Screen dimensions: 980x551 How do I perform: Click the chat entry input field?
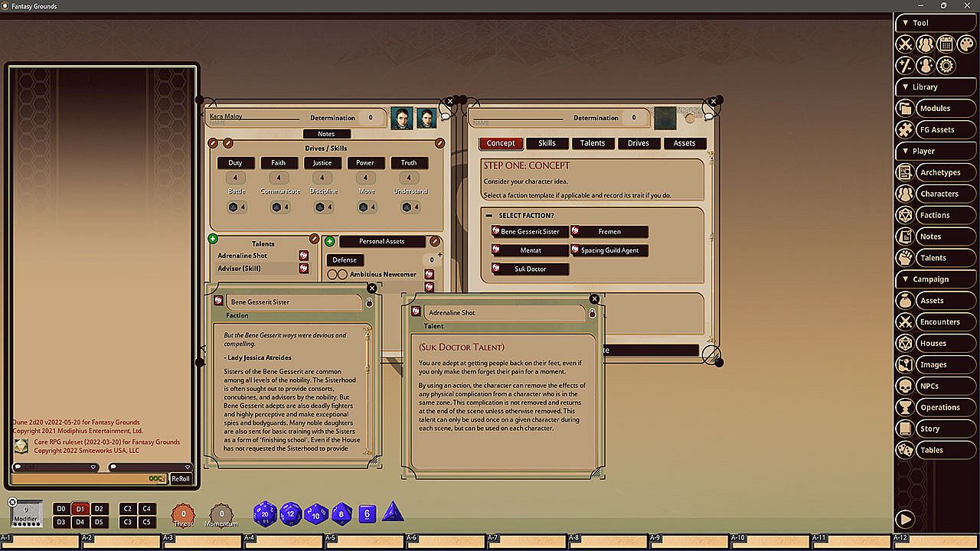(89, 478)
